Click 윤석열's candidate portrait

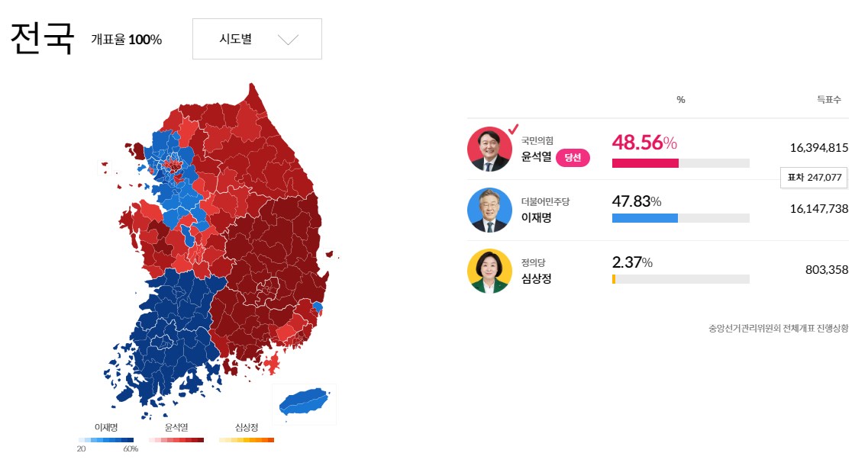point(489,149)
